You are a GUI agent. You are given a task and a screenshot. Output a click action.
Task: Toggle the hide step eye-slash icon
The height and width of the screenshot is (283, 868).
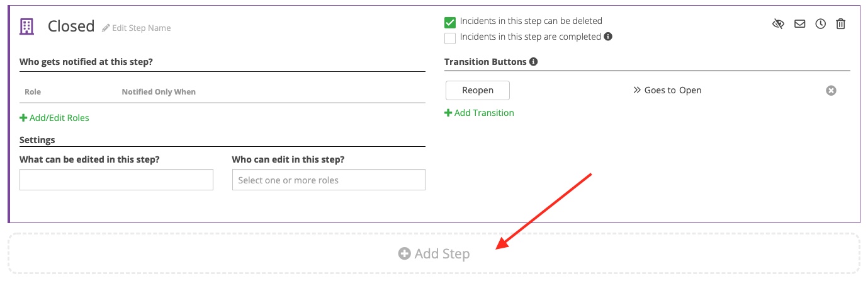[x=779, y=24]
